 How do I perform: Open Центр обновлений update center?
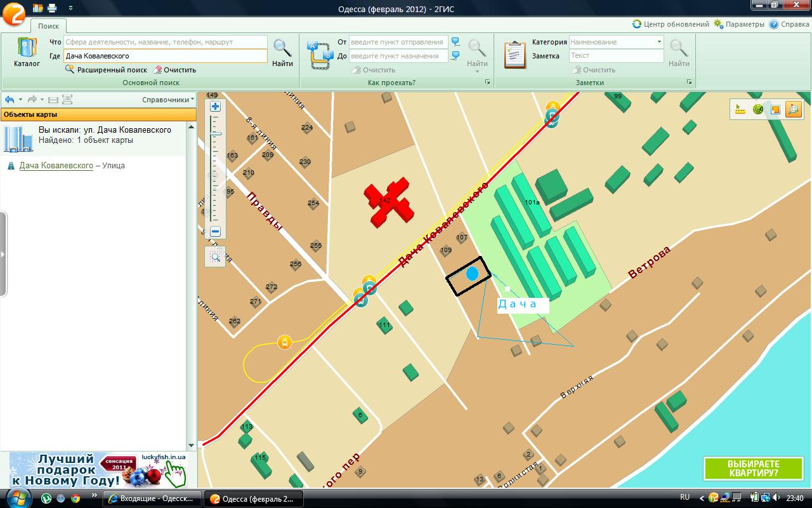671,24
